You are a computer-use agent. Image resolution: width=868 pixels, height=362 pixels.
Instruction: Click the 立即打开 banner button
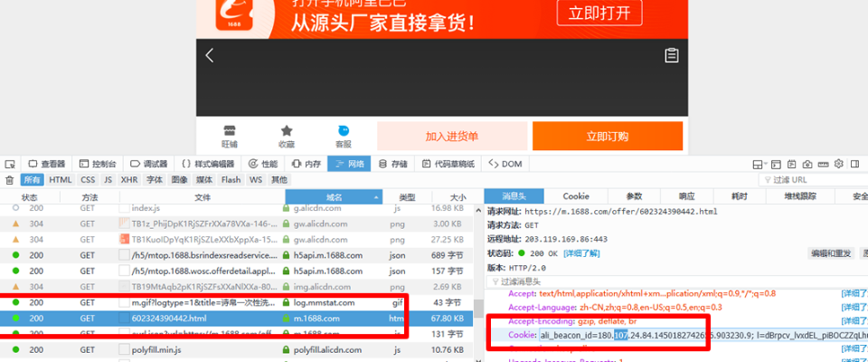[599, 12]
